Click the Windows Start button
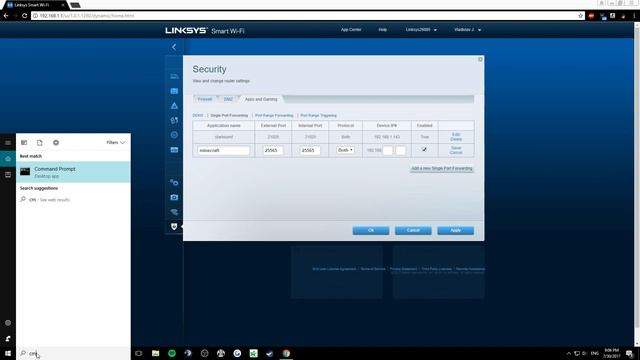The image size is (640, 360). coord(8,353)
